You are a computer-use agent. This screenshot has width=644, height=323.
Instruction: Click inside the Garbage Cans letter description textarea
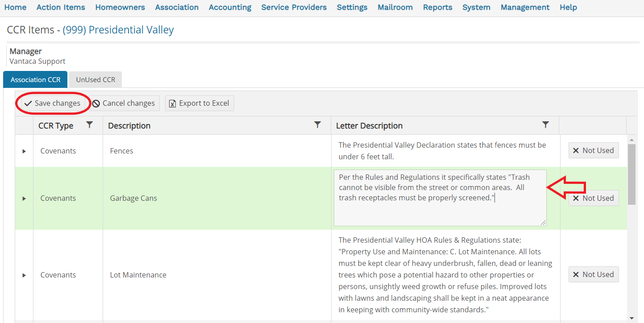(x=440, y=198)
